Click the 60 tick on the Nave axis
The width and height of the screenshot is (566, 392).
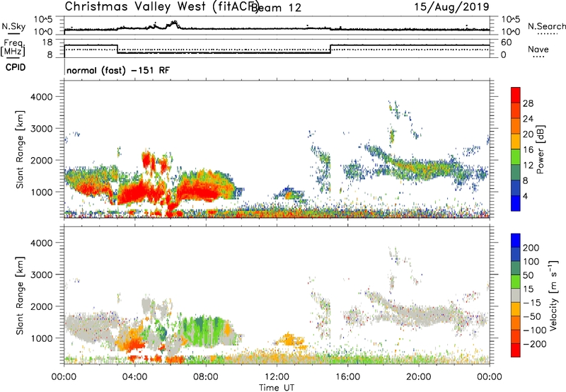point(507,42)
